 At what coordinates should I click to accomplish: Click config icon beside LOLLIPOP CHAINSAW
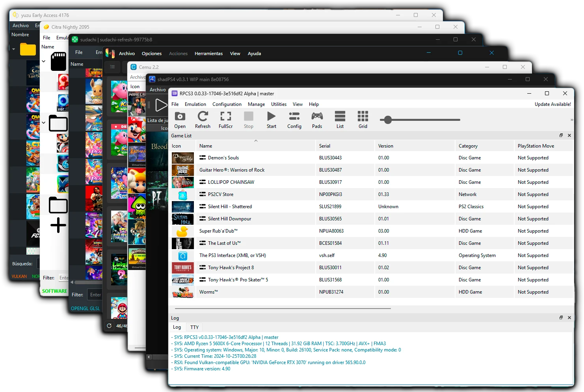click(203, 182)
